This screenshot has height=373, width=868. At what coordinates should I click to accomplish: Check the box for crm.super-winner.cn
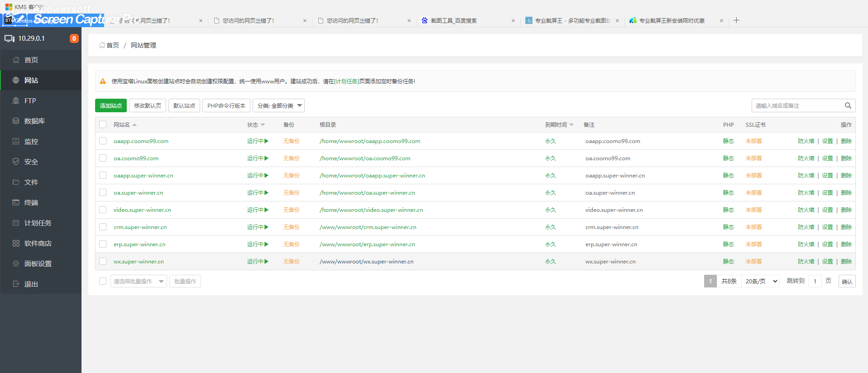103,227
